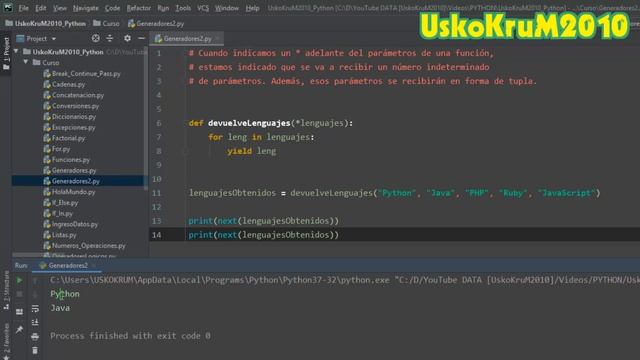Click 'Process finished with exit code 0' text
This screenshot has height=360, width=640.
click(130, 336)
